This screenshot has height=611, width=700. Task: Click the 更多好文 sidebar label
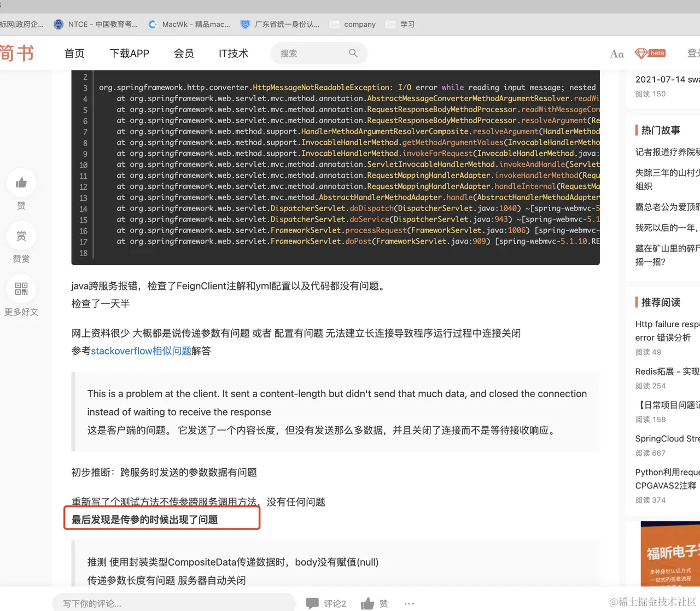pyautogui.click(x=21, y=312)
